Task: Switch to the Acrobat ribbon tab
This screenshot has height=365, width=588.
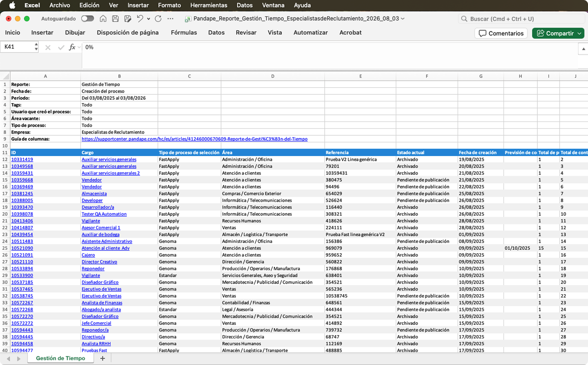Action: [350, 32]
